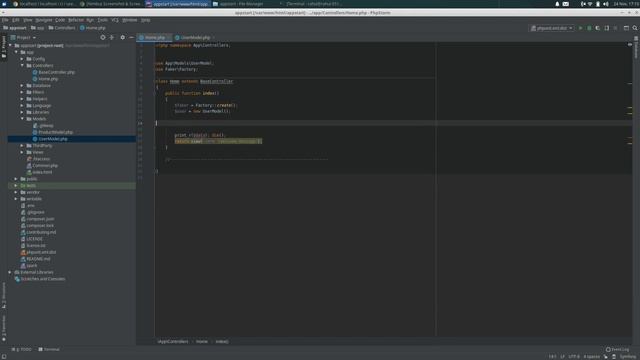This screenshot has width=640, height=360.
Task: Click notification bell in system panel
Action: 557,4
